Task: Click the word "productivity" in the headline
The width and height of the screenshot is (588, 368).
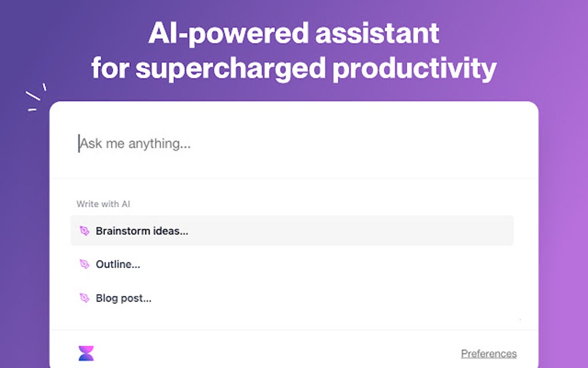Action: (414, 69)
